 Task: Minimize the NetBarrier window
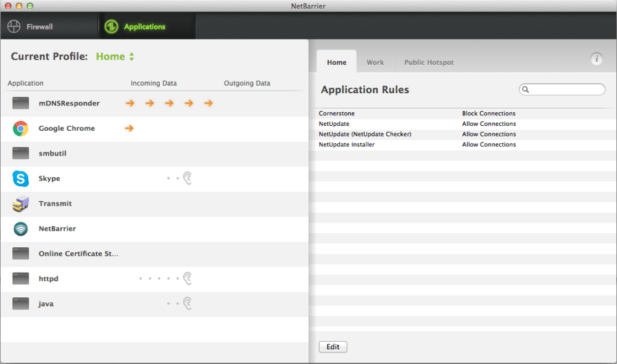19,6
